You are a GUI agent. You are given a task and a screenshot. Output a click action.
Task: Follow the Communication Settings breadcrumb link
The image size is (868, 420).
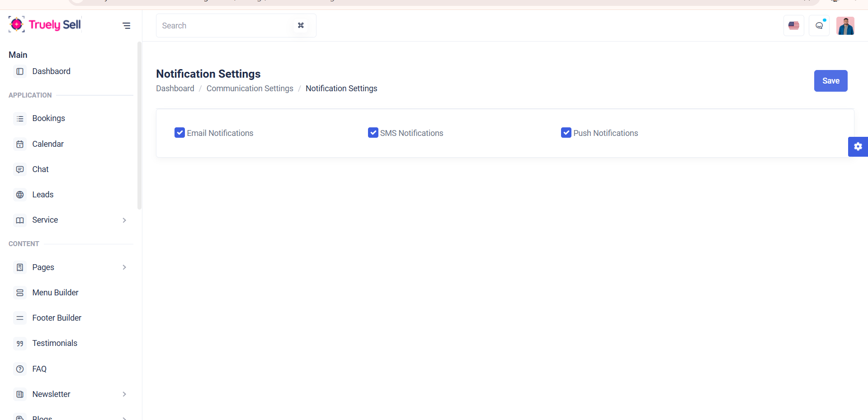point(250,89)
